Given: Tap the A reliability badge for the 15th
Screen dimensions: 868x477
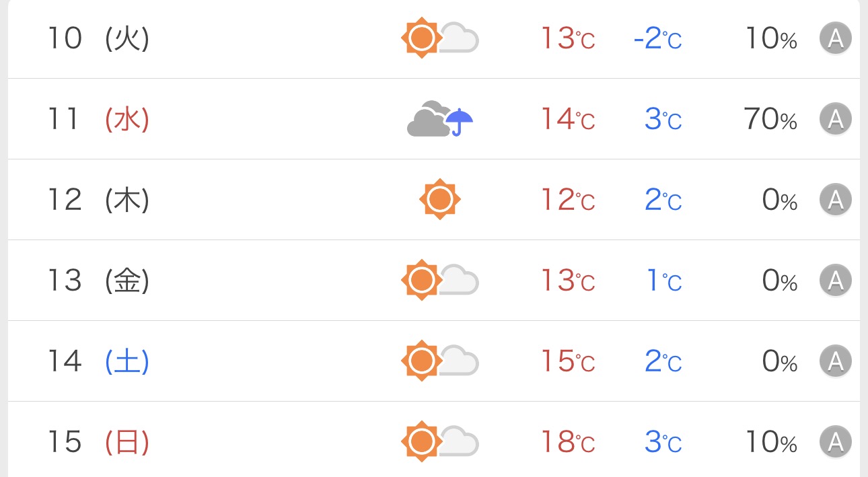Looking at the screenshot, I should click(836, 441).
